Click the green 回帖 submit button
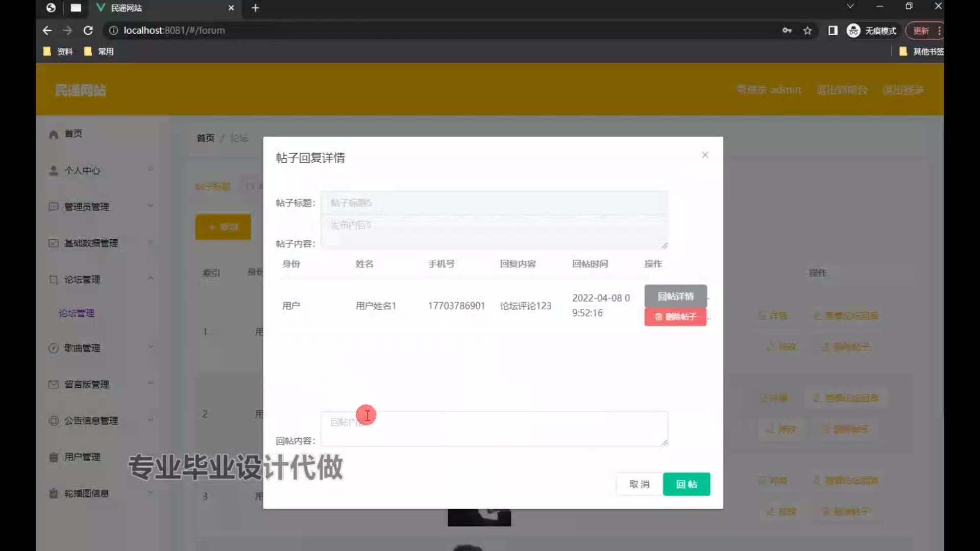Image resolution: width=980 pixels, height=551 pixels. point(686,484)
